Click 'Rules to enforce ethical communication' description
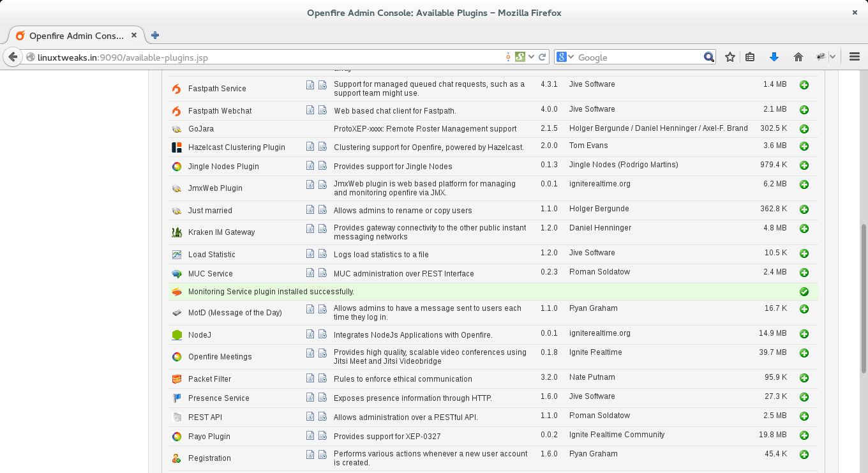Viewport: 868px width, 473px height. tap(403, 379)
